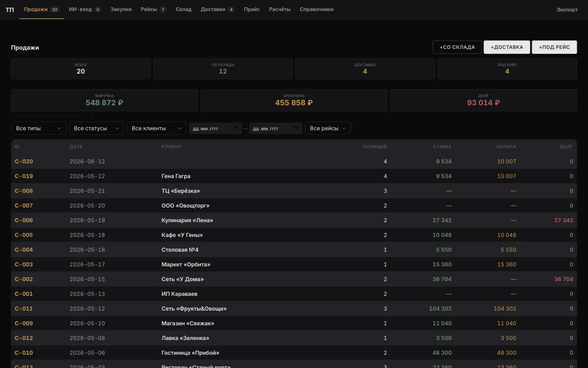Click client Столовая №4
This screenshot has width=588, height=368.
(x=180, y=250)
